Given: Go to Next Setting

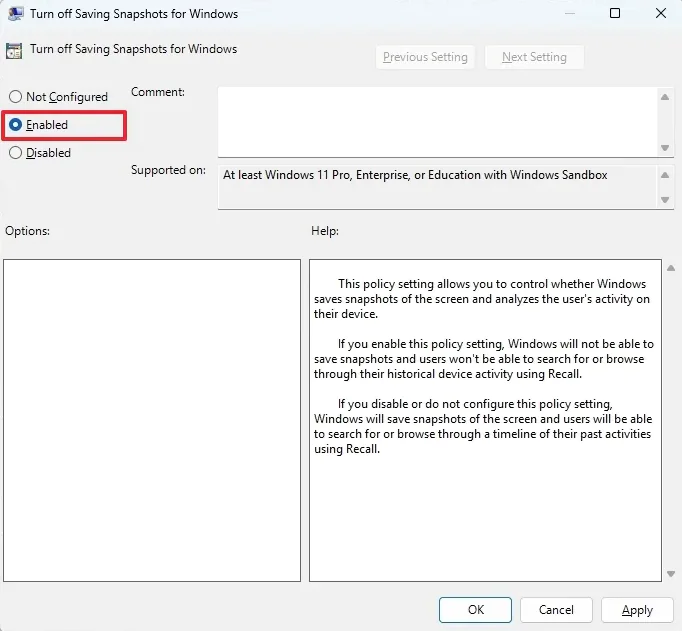Looking at the screenshot, I should click(534, 57).
